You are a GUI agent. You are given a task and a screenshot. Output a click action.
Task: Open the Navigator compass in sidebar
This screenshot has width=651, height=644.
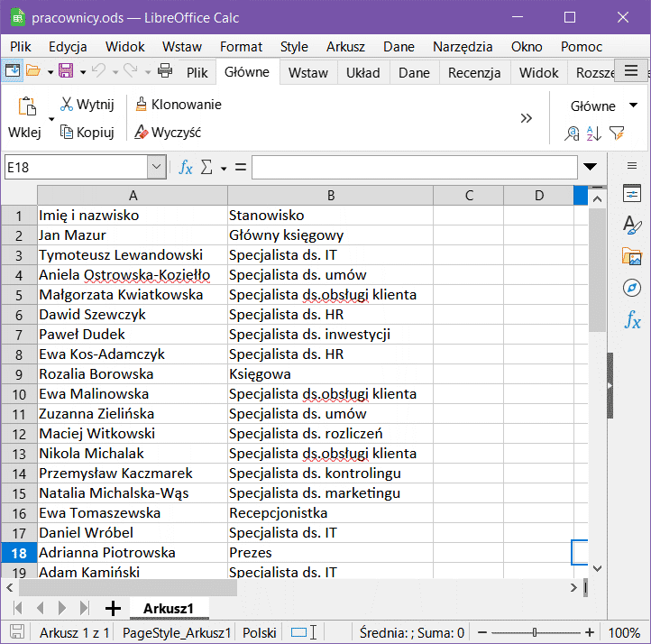(x=632, y=288)
